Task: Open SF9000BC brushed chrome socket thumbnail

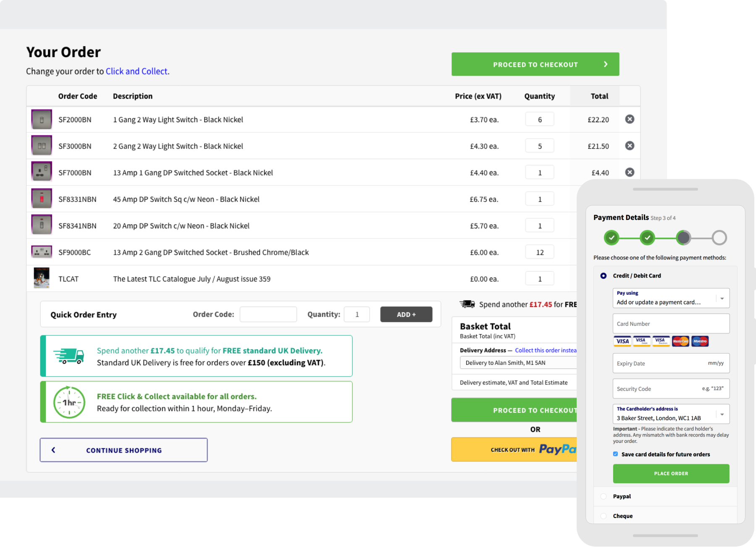Action: coord(42,252)
